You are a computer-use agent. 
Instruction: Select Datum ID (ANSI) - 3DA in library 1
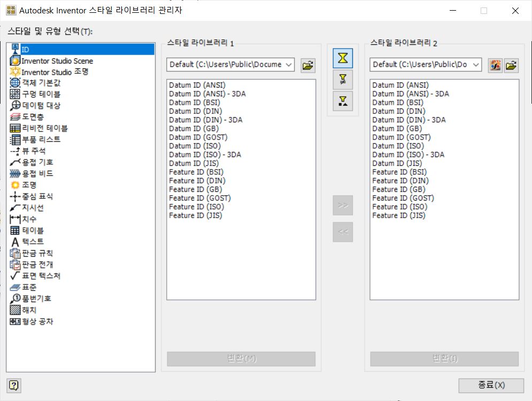point(207,94)
